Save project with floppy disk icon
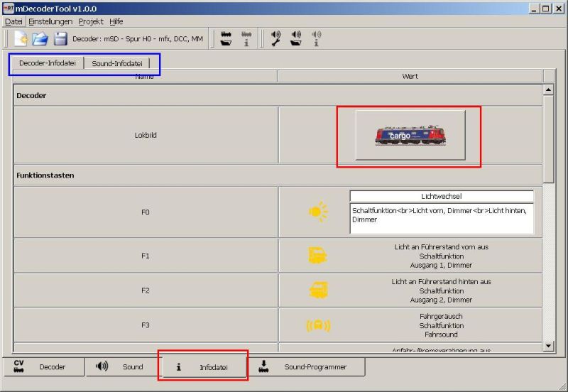Viewport: 568px width, 392px height. [60, 39]
